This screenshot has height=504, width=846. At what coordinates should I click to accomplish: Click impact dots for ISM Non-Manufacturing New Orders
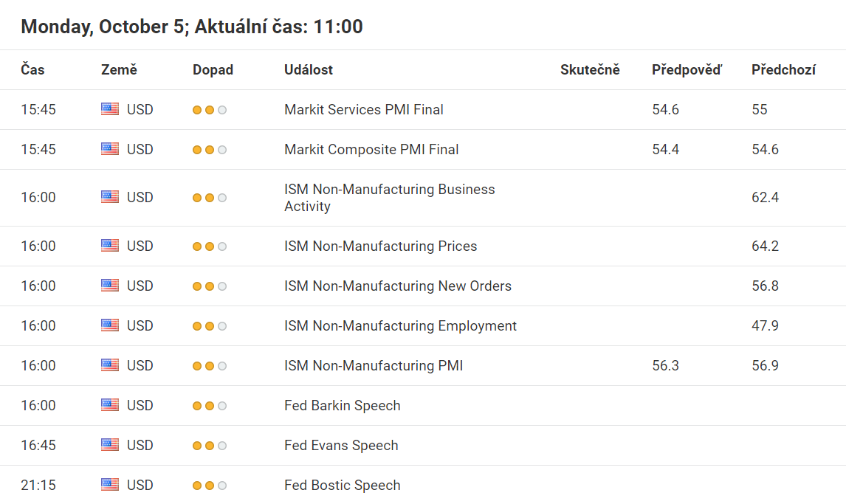pyautogui.click(x=210, y=286)
